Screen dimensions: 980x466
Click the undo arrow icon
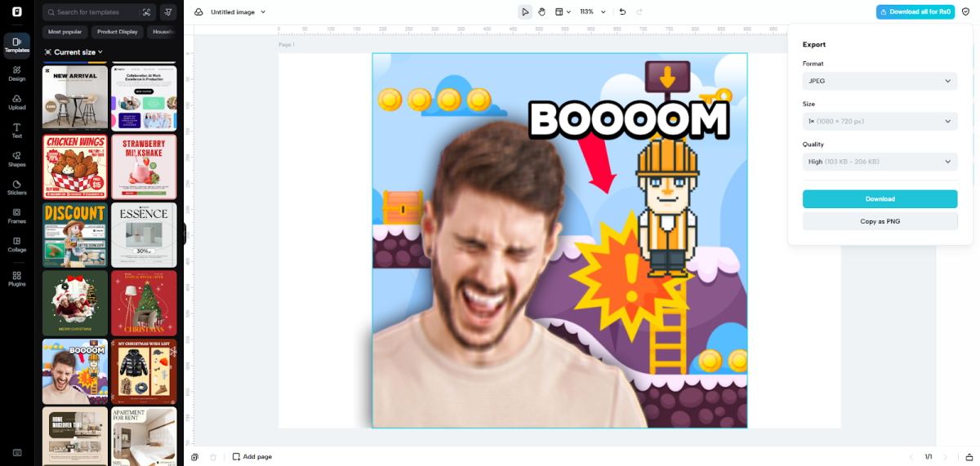coord(622,12)
